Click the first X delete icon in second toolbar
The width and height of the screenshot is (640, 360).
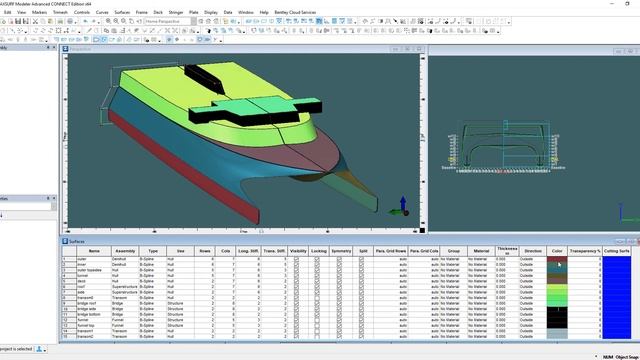(x=167, y=31)
